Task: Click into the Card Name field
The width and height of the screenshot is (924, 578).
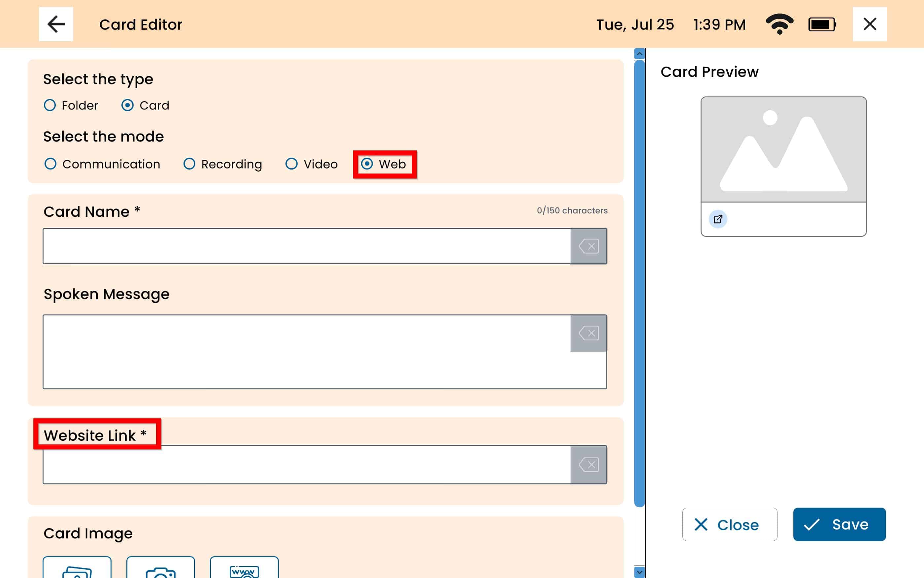Action: (306, 246)
